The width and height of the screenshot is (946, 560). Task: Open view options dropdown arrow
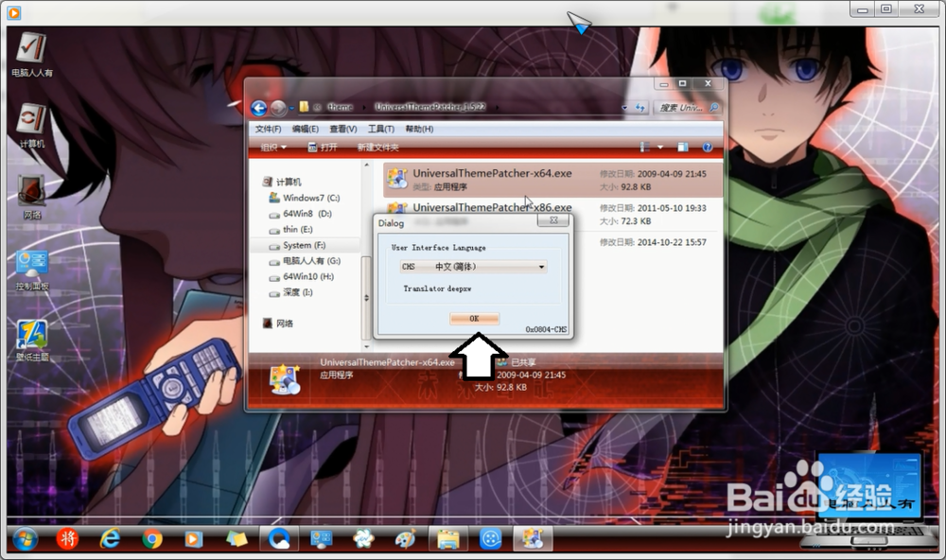(660, 148)
